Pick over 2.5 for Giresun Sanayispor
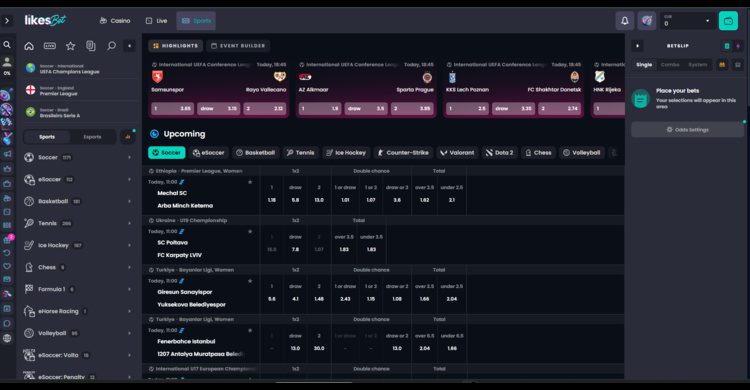 [424, 293]
